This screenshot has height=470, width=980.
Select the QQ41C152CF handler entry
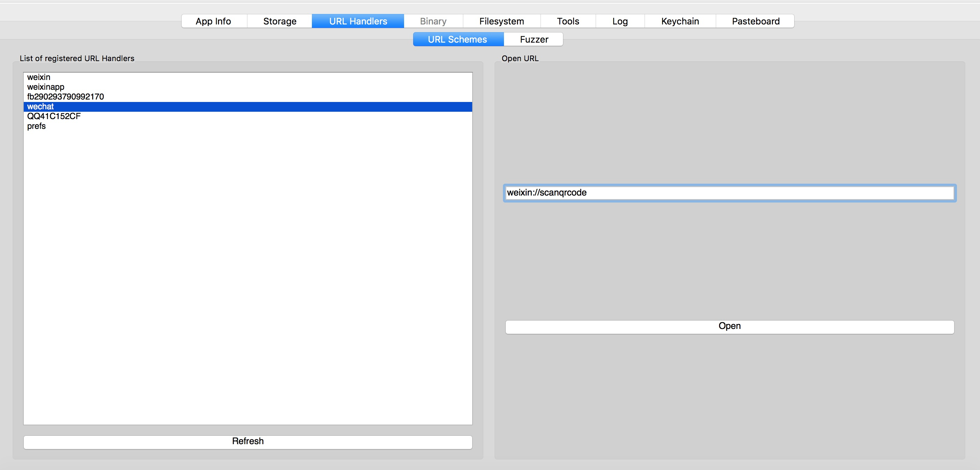click(248, 116)
